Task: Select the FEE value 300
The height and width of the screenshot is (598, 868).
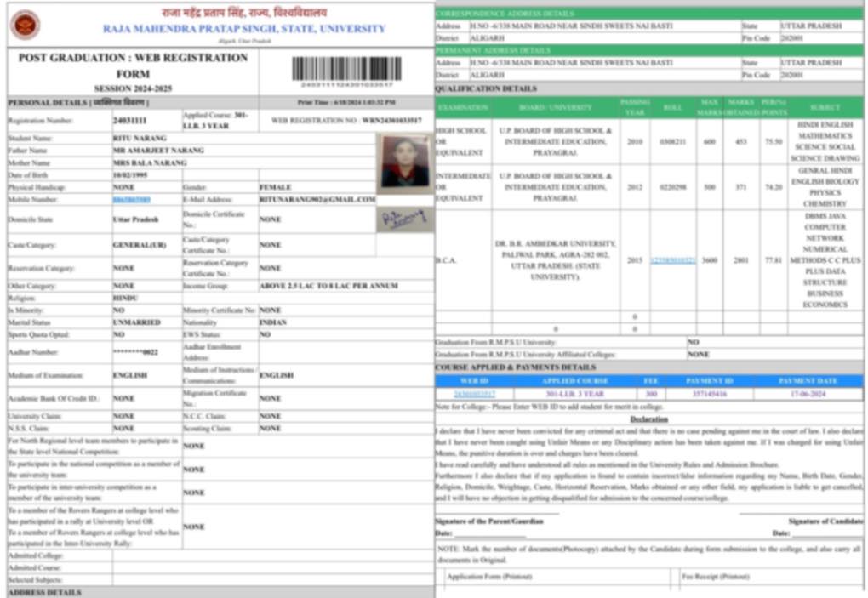Action: [x=651, y=394]
